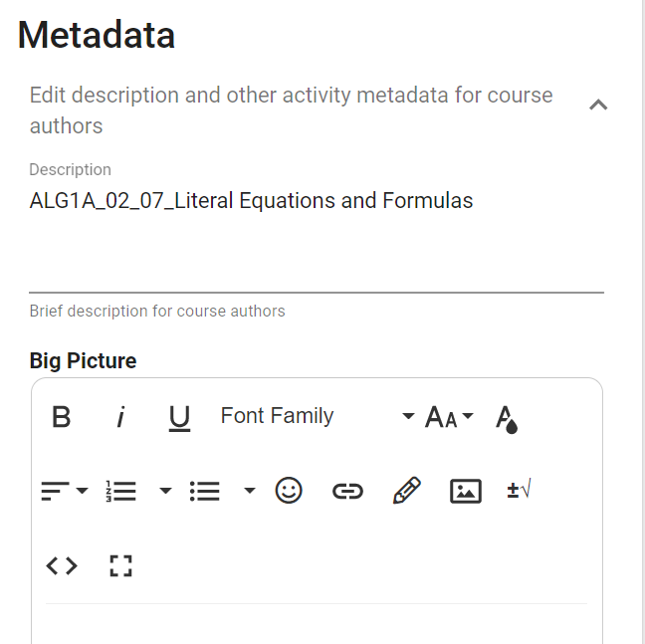Expand the editor to fullscreen
This screenshot has height=644, width=645.
121,566
